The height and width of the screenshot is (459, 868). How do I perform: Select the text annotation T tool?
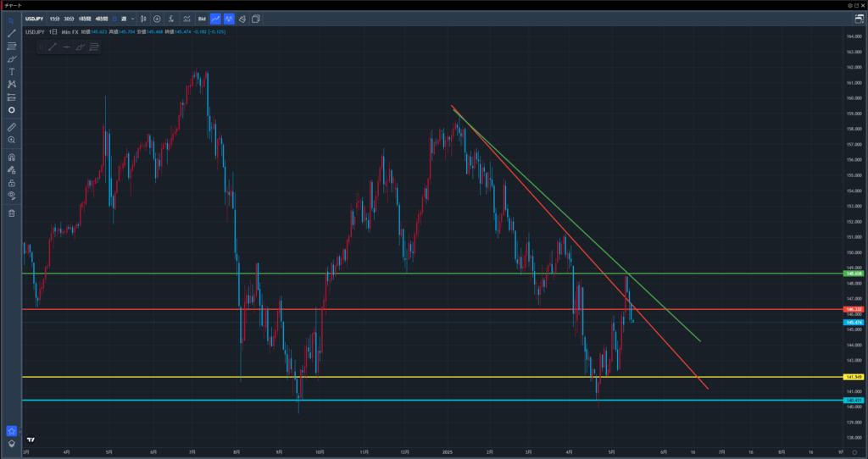tap(11, 72)
